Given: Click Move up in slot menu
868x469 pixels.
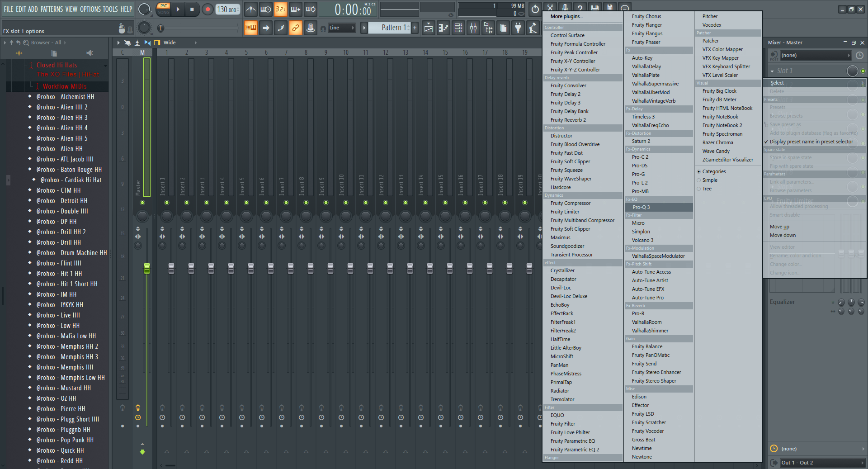Looking at the screenshot, I should click(x=779, y=227).
